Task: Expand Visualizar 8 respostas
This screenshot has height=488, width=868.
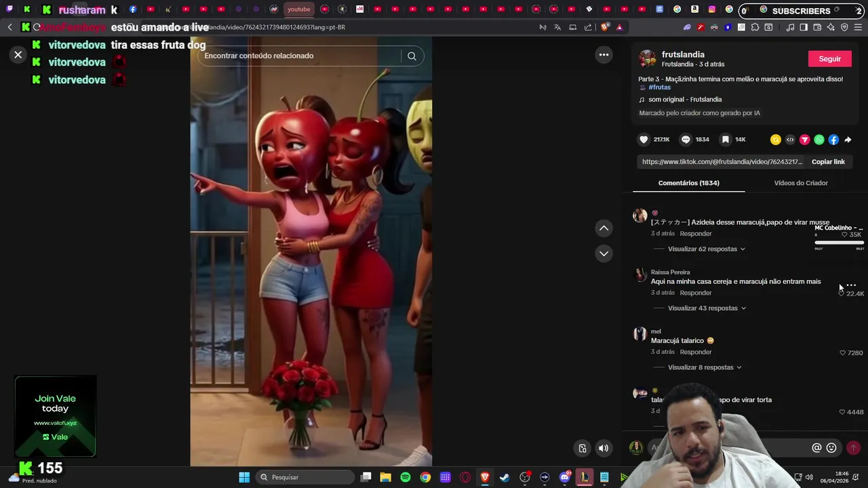Action: click(705, 367)
